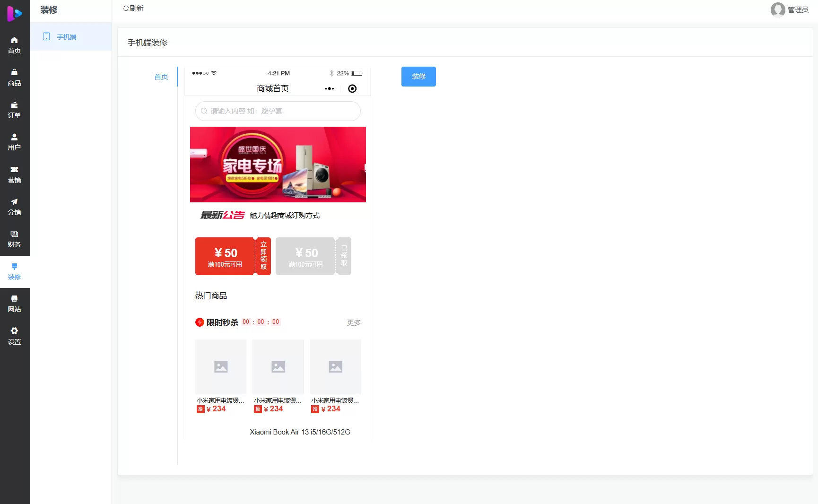The height and width of the screenshot is (504, 818).
Task: Click the first 小米家用电饭煲 product thumbnail
Action: coord(220,366)
